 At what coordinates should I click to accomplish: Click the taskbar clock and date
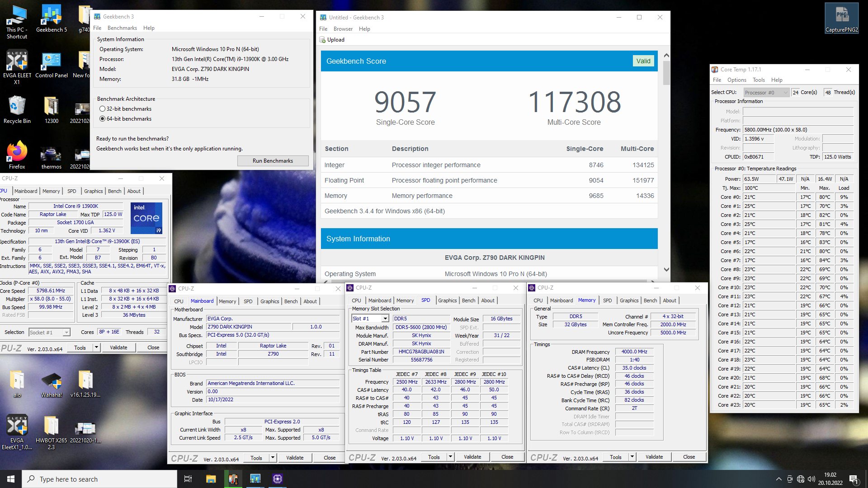click(x=830, y=479)
